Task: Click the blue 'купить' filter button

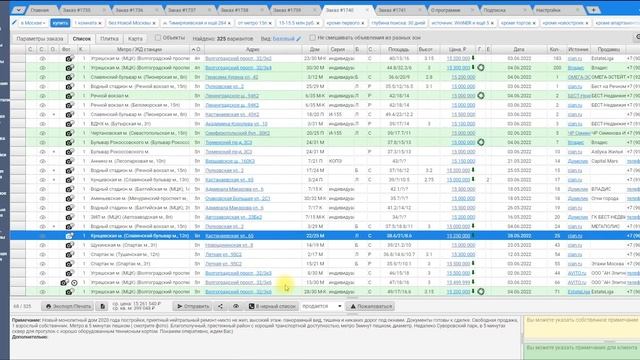Action: (60, 23)
